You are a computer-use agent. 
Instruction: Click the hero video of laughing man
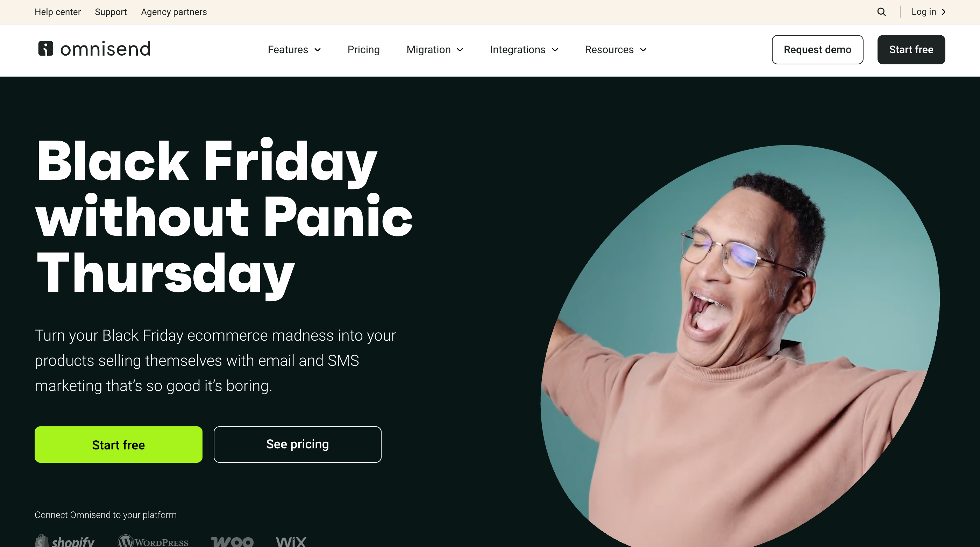click(x=740, y=346)
